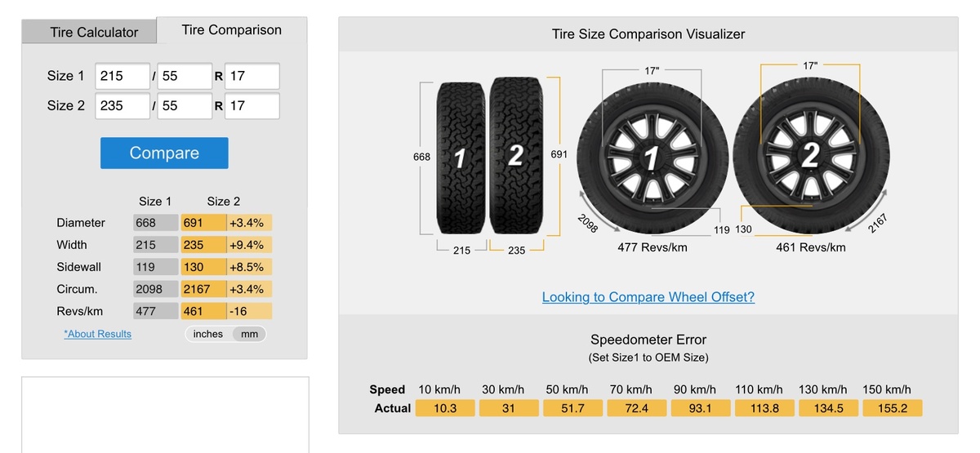980x453 pixels.
Task: Click the 10.3 actual speed cell
Action: [x=444, y=408]
